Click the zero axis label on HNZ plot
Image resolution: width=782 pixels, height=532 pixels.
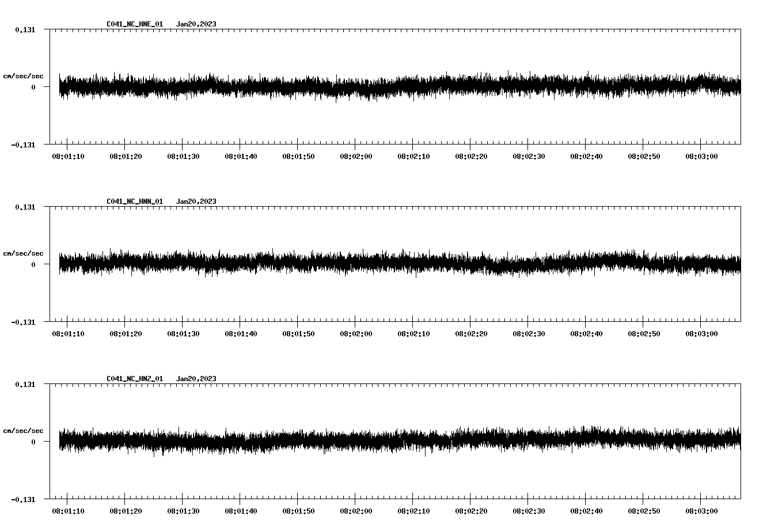point(33,442)
